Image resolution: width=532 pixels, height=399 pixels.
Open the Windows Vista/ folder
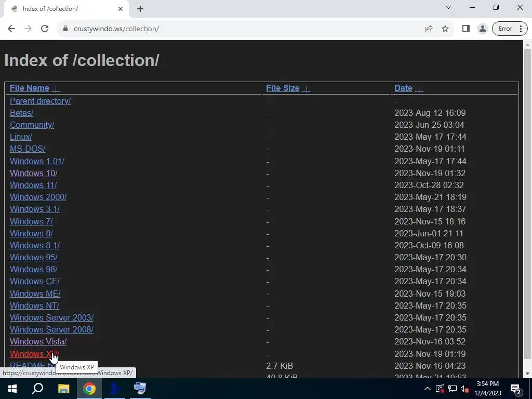(x=38, y=342)
